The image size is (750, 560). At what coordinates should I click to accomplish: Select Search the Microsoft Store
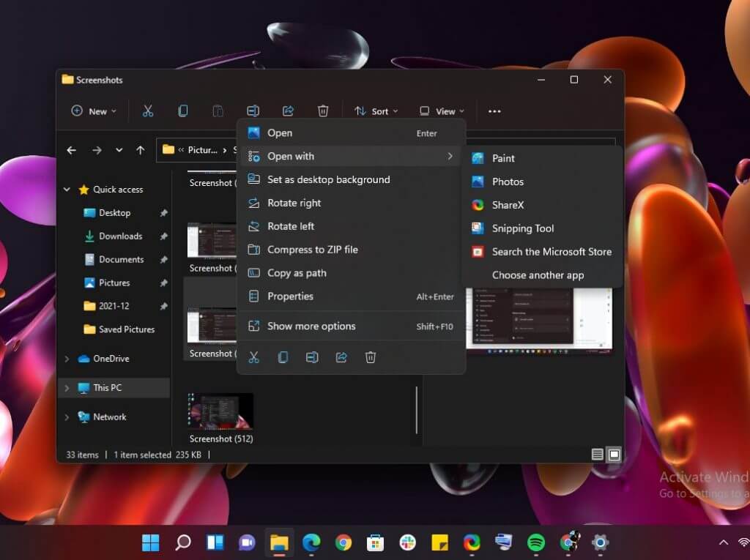(x=542, y=252)
